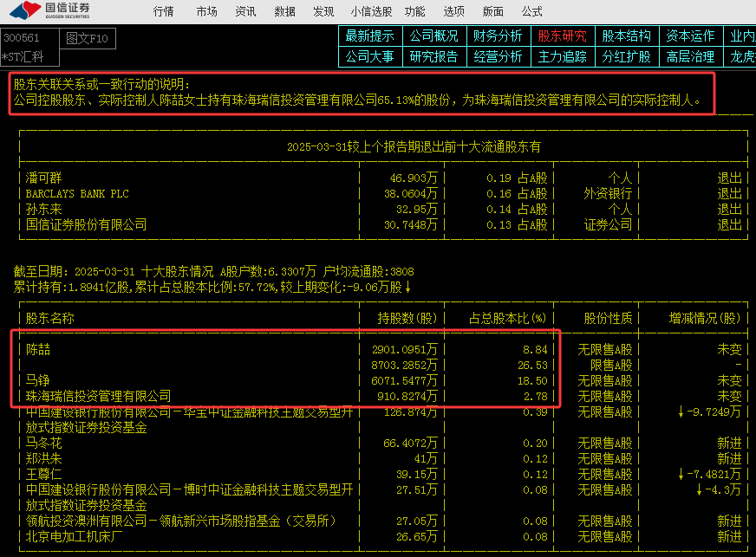The width and height of the screenshot is (756, 557).
Task: Open the 小信选股 menu
Action: click(371, 11)
